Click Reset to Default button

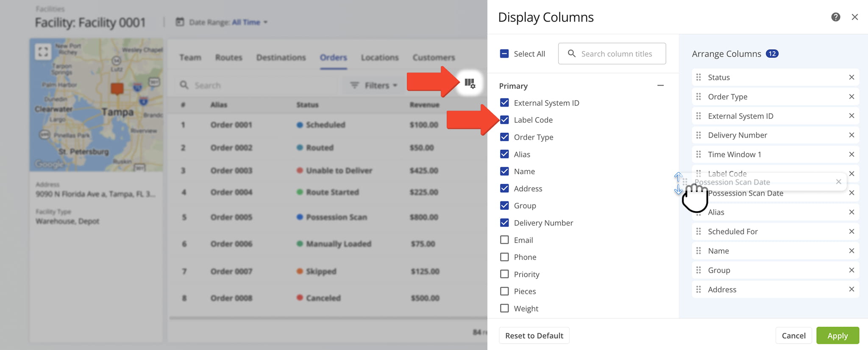534,336
